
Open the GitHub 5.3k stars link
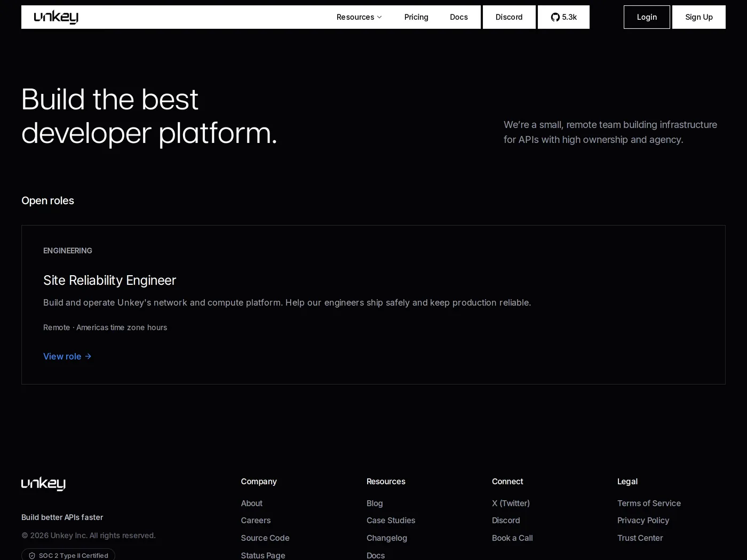(563, 17)
